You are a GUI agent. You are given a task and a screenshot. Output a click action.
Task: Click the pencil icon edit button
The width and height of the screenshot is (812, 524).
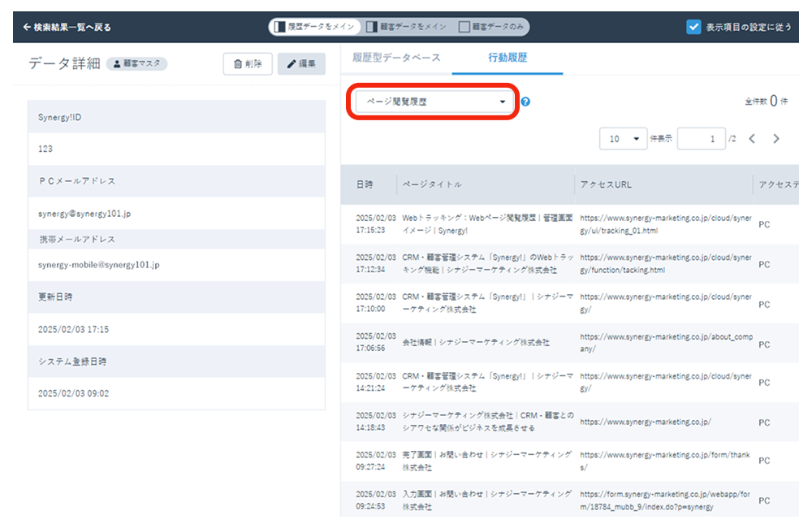point(301,64)
